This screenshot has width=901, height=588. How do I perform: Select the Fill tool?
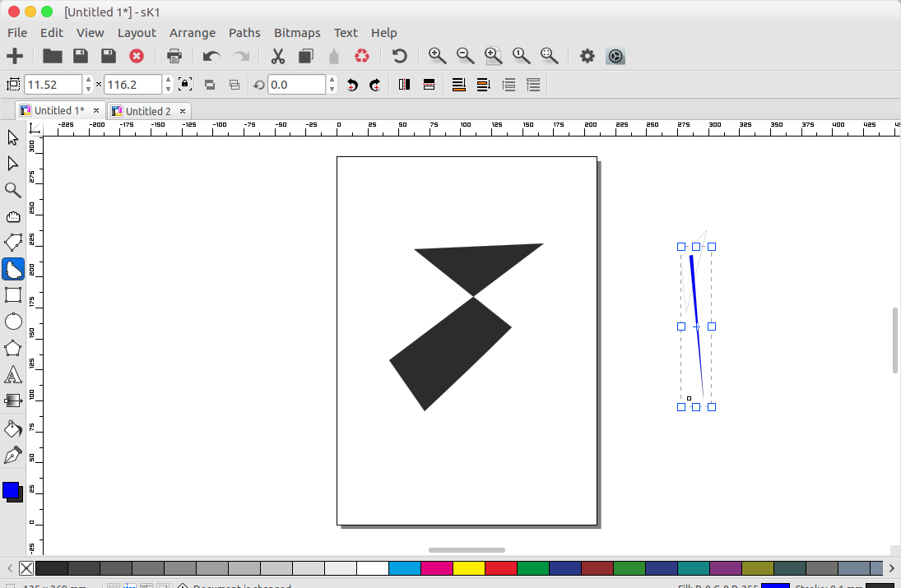12,428
